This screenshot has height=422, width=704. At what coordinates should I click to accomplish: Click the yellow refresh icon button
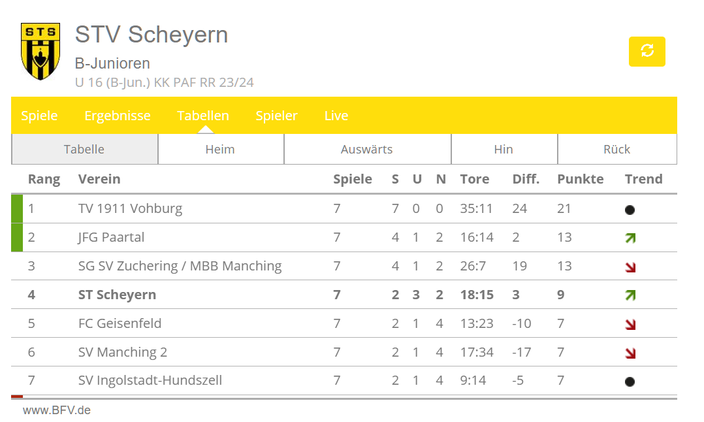[647, 51]
